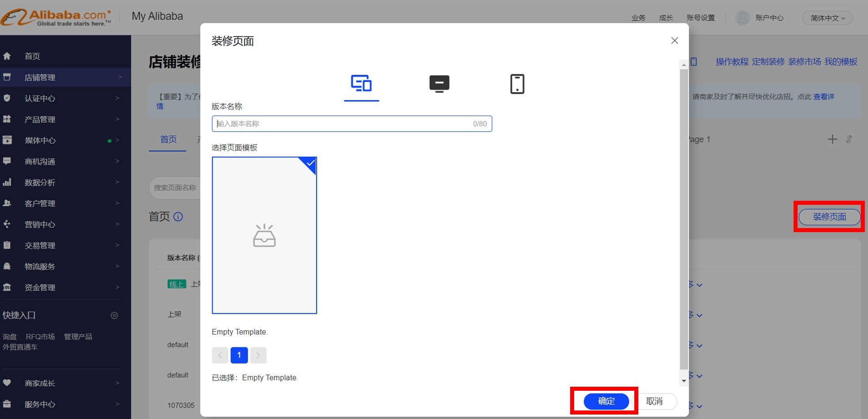Click the info icon next to 首页
The image size is (868, 419).
coord(178,217)
